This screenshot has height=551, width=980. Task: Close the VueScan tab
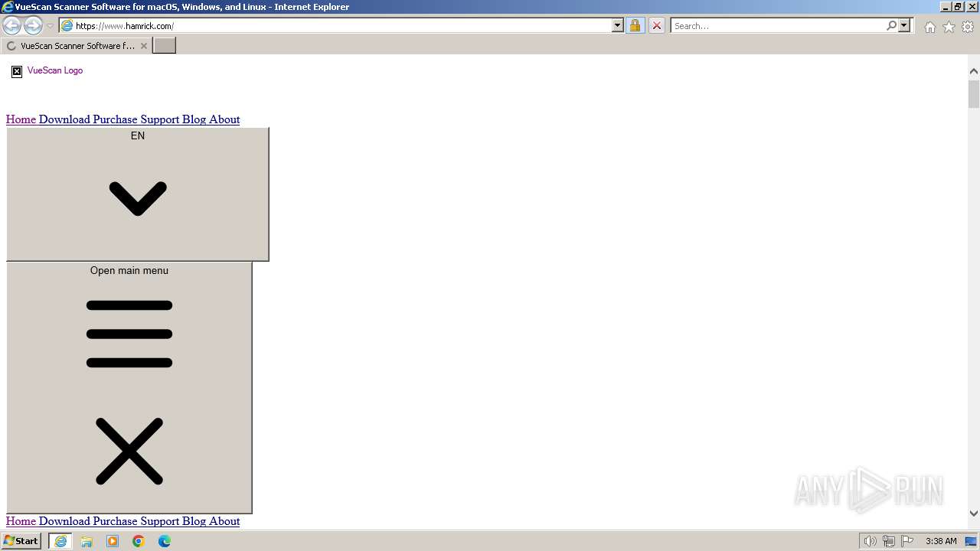143,46
